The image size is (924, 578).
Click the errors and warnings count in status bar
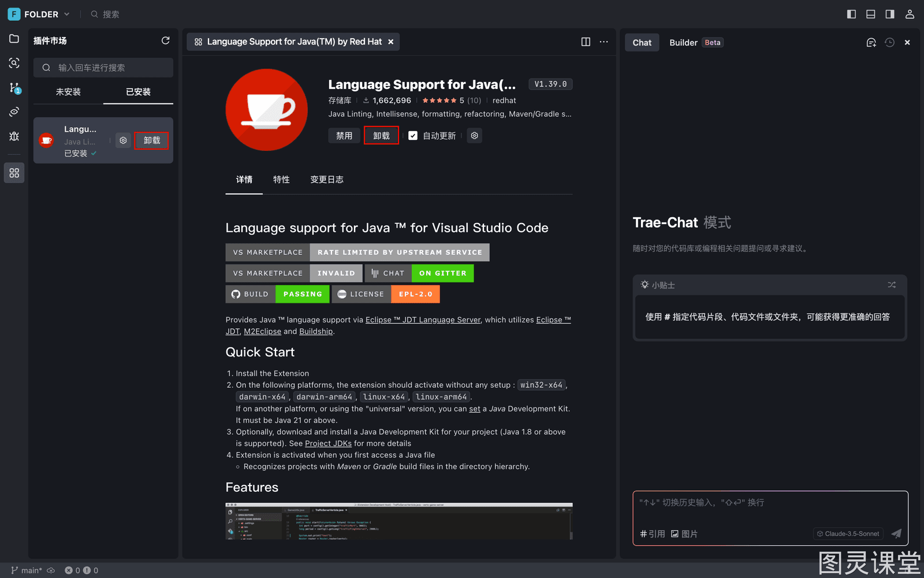(81, 570)
